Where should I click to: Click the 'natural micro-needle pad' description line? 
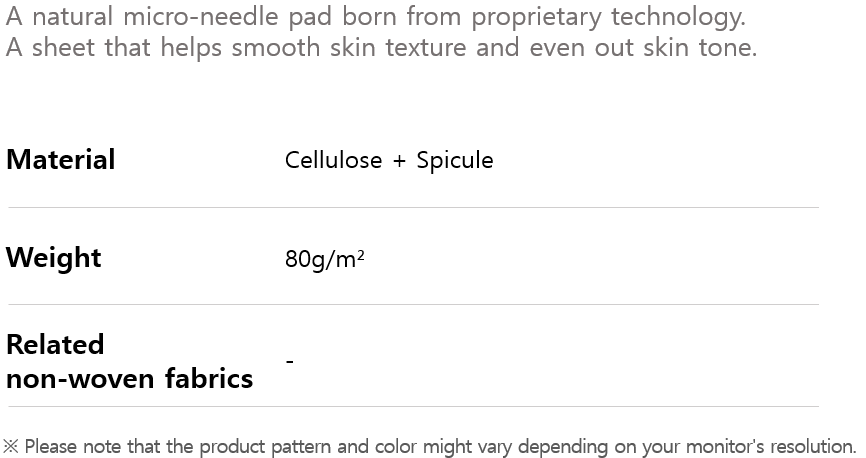click(x=375, y=17)
